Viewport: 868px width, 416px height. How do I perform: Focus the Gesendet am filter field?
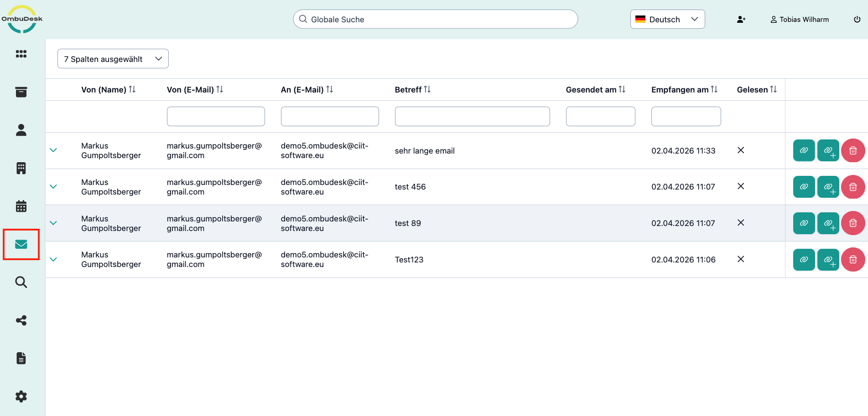(x=601, y=116)
